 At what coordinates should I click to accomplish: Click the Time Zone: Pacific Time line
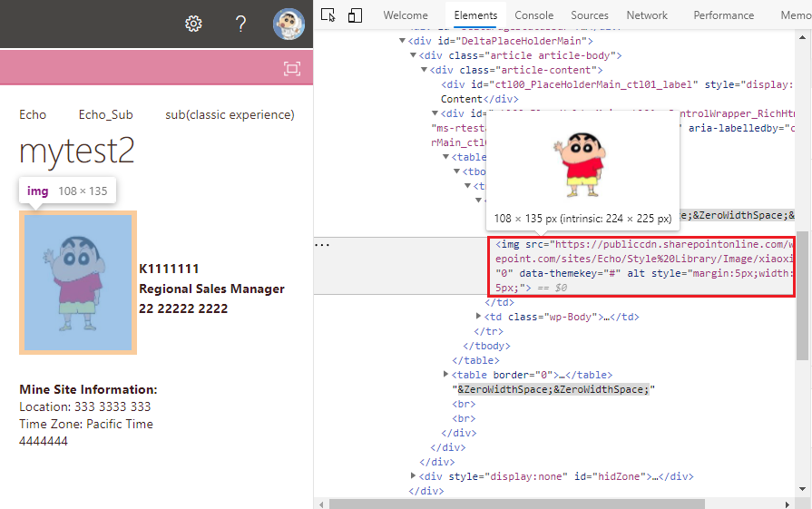(86, 424)
